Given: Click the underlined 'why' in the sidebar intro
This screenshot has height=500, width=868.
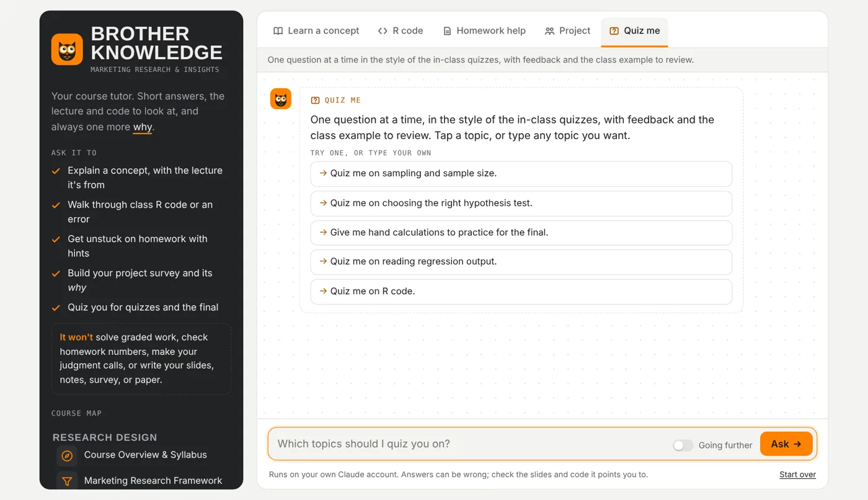Looking at the screenshot, I should click(143, 127).
